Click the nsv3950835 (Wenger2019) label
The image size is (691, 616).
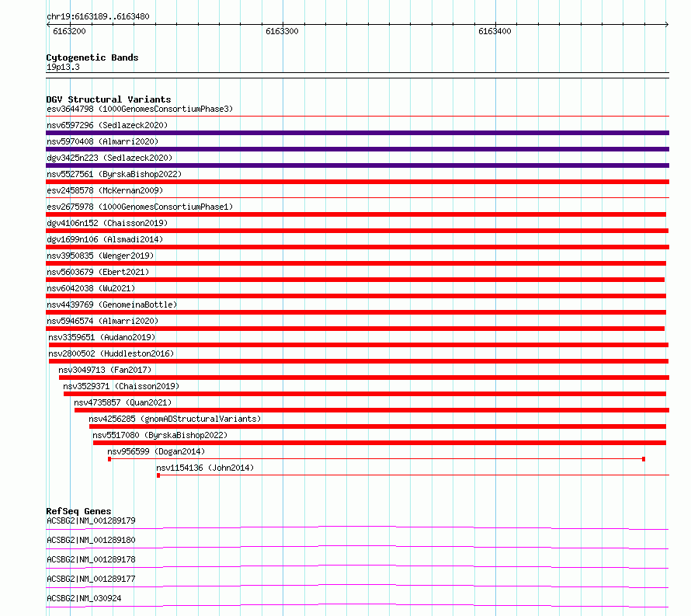pos(100,256)
